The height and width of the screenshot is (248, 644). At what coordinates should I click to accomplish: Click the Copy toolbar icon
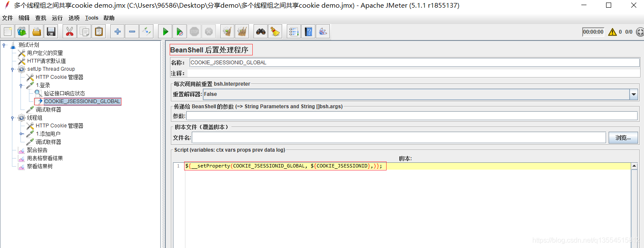click(x=84, y=32)
